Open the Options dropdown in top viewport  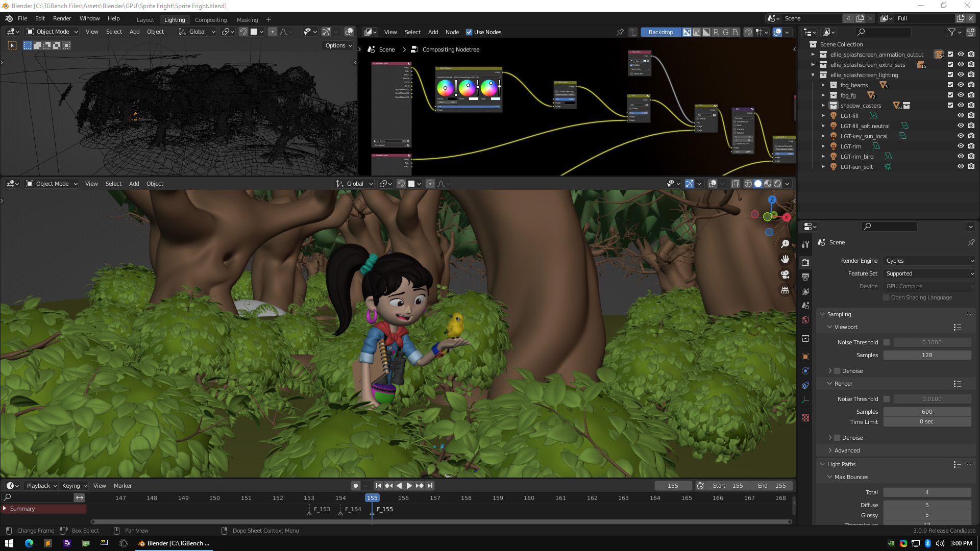338,45
